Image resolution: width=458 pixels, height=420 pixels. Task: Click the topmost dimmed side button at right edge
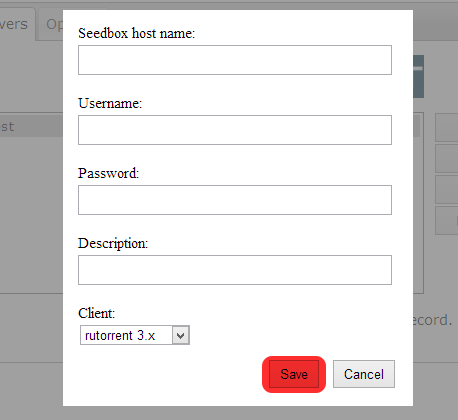(447, 128)
